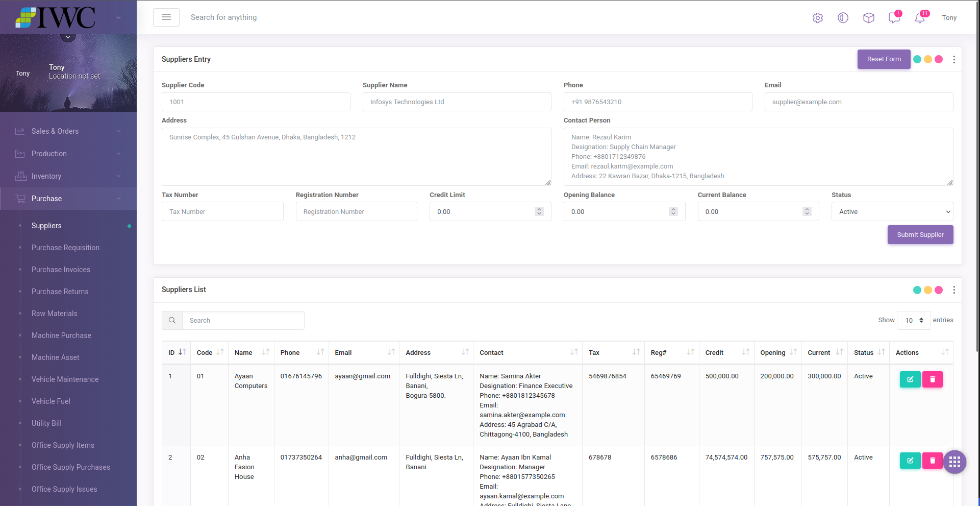Viewport: 980px width, 506px height.
Task: Click the yellow dot in Suppliers Entry header
Action: tap(928, 59)
